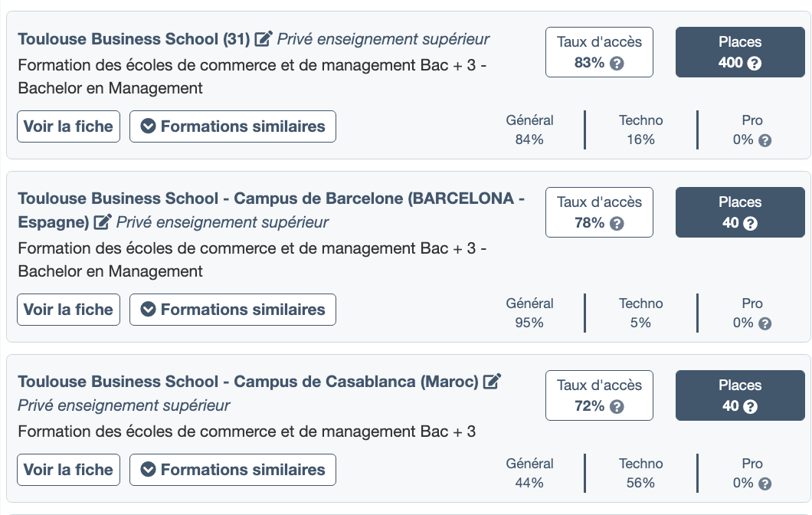Click edit icon beside Campus de Barcelone listing
Image resolution: width=812 pixels, height=515 pixels.
pyautogui.click(x=102, y=222)
